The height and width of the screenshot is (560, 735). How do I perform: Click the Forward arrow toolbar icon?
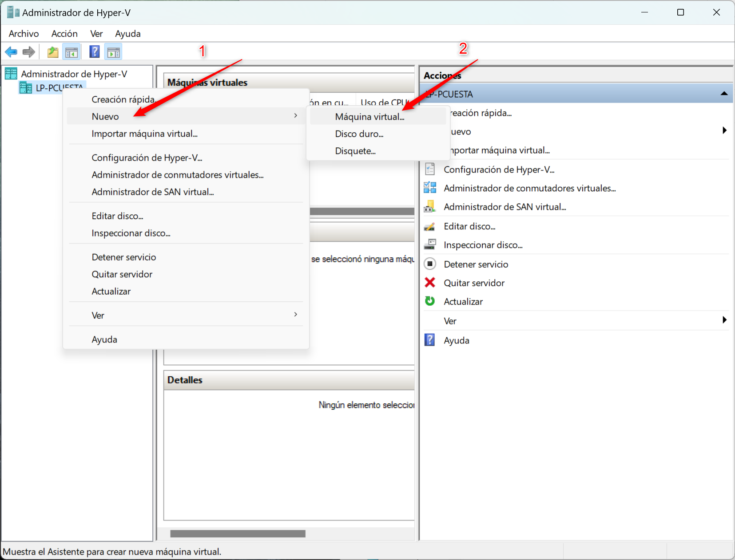point(29,52)
